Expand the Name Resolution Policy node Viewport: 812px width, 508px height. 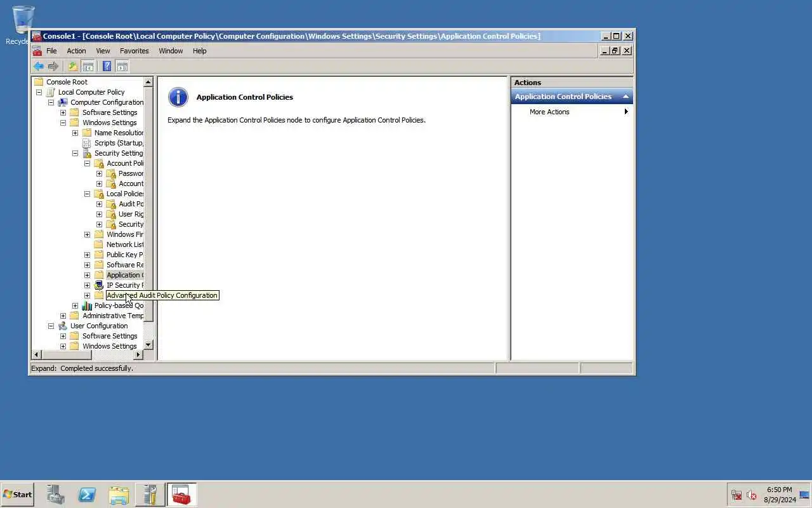(75, 133)
